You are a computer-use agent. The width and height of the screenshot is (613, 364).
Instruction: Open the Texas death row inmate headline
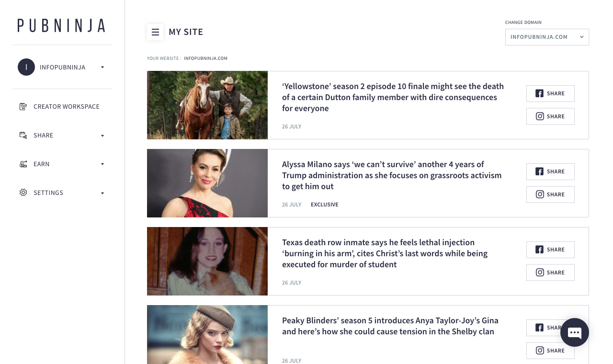click(385, 253)
